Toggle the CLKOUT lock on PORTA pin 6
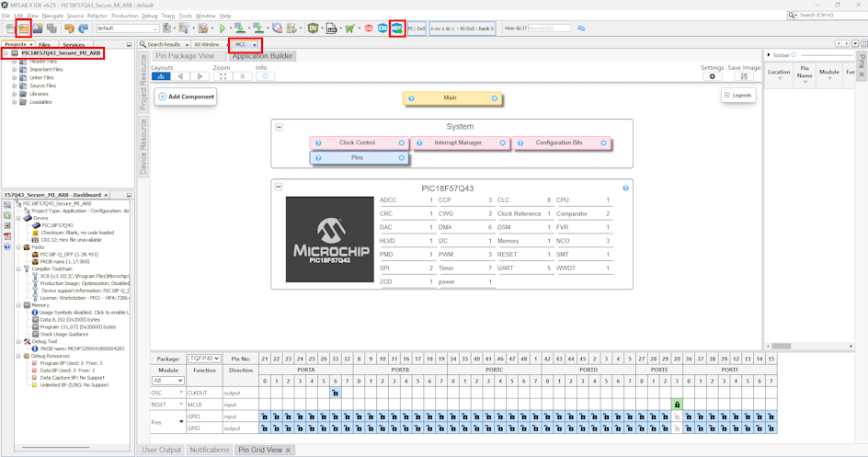The image size is (868, 457). pos(335,393)
